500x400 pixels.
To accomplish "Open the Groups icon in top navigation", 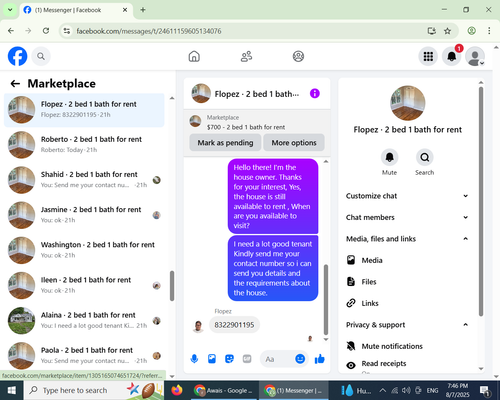I will (298, 56).
